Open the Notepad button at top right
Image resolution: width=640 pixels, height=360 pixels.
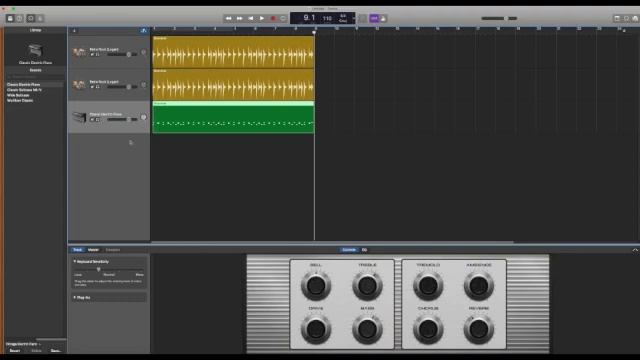coord(617,18)
